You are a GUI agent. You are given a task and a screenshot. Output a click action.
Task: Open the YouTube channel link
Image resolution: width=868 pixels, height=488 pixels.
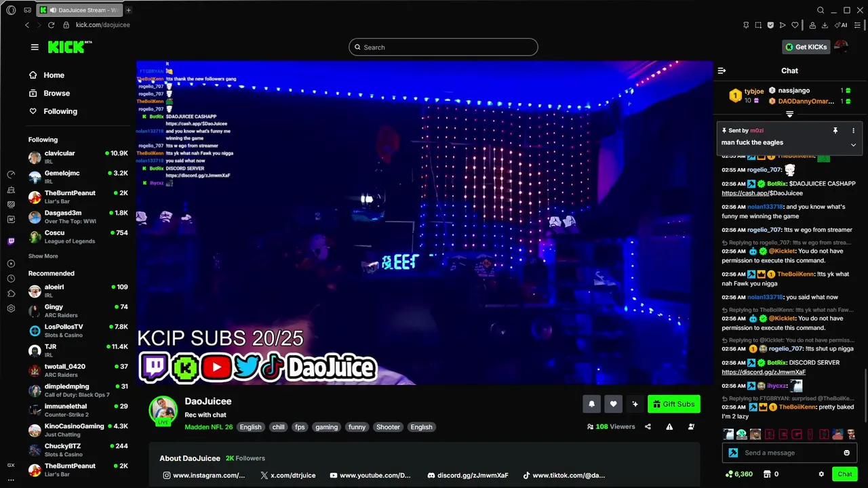(370, 476)
